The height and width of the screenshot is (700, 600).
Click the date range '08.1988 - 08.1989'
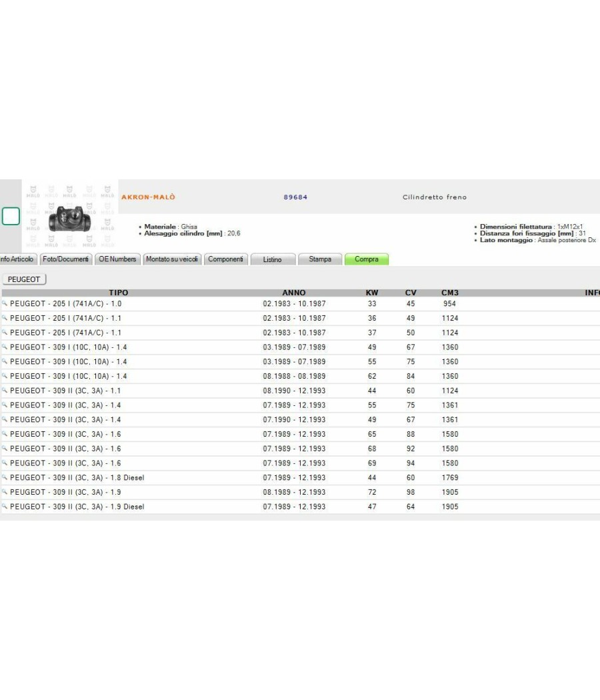click(x=294, y=376)
